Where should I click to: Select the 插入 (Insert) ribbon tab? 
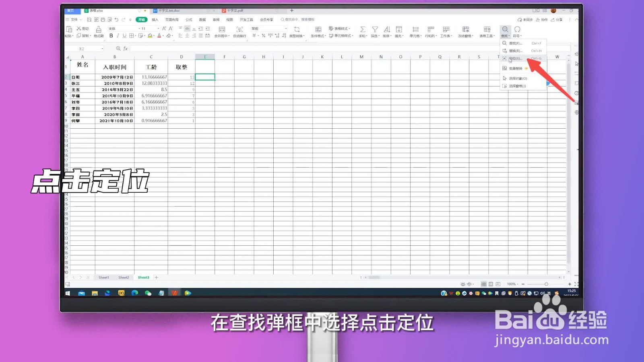(x=155, y=19)
